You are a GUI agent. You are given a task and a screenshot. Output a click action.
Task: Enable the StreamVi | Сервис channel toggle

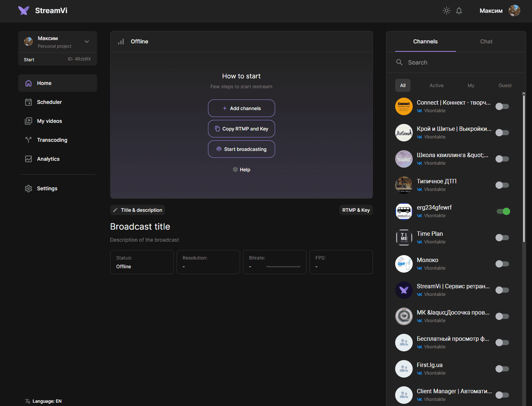[502, 290]
